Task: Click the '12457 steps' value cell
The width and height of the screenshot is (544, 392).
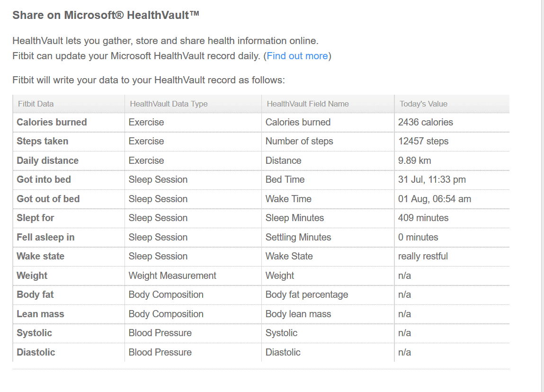Action: click(423, 141)
